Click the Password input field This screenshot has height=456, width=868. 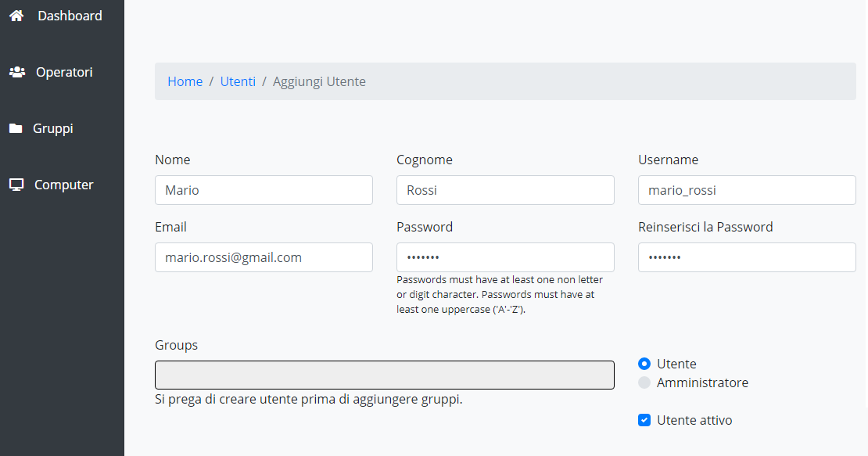(505, 257)
